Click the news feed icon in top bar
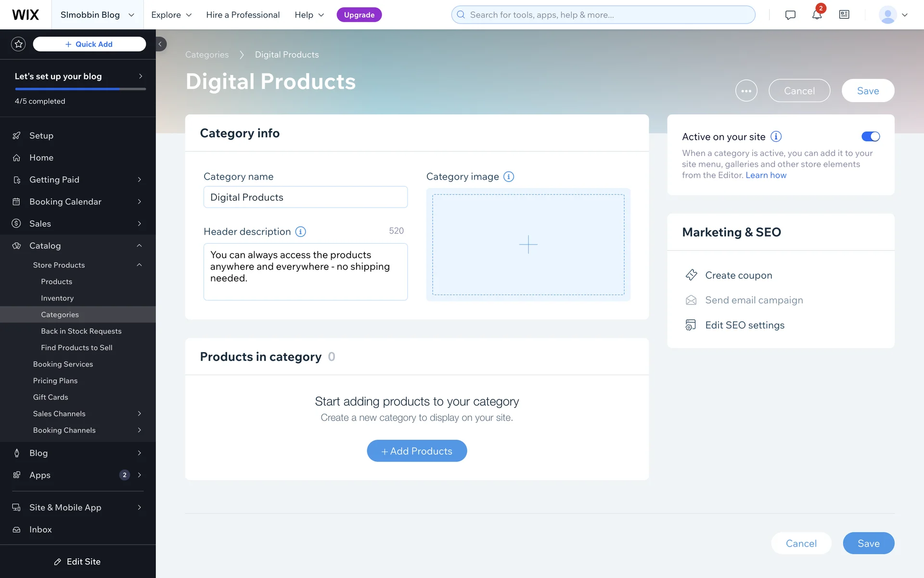 coord(844,15)
